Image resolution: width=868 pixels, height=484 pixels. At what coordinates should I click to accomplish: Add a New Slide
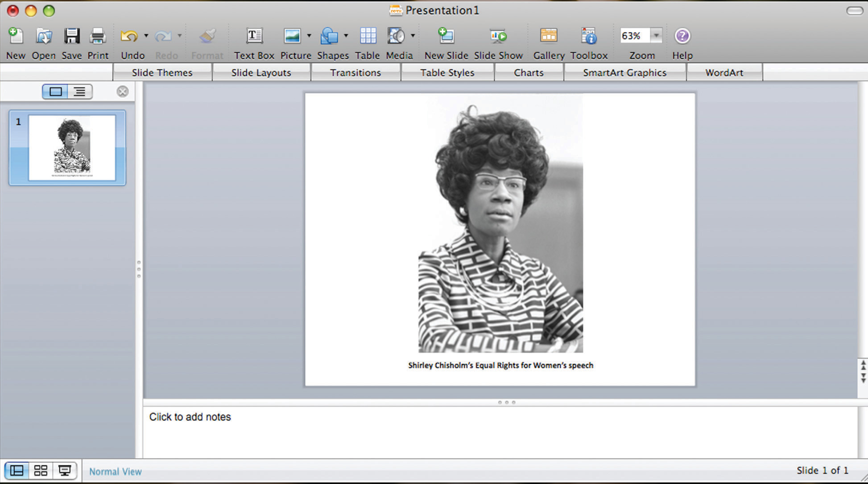coord(446,36)
